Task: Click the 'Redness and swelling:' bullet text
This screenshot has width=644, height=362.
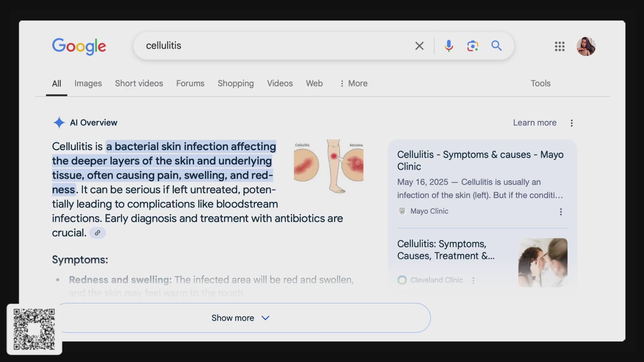Action: pos(120,280)
